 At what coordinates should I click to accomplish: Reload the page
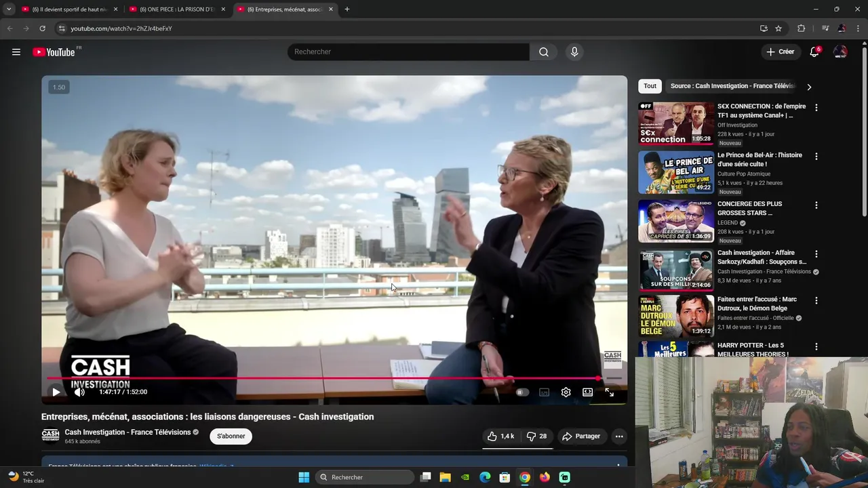[42, 28]
